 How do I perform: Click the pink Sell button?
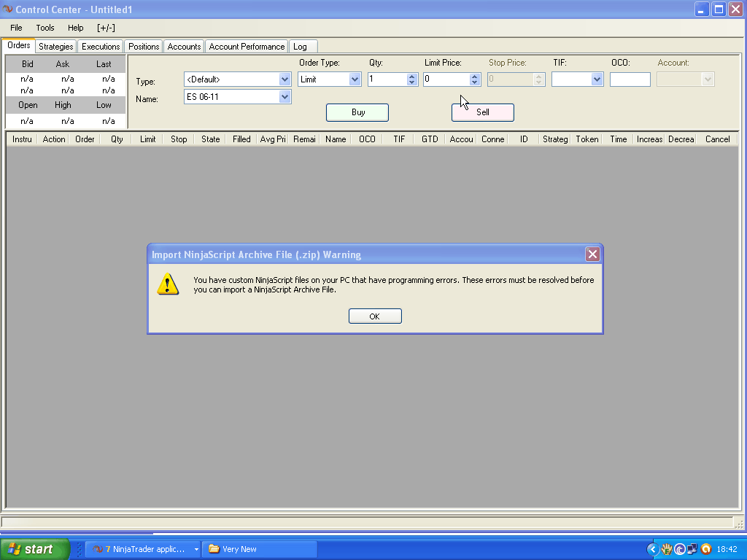[483, 112]
